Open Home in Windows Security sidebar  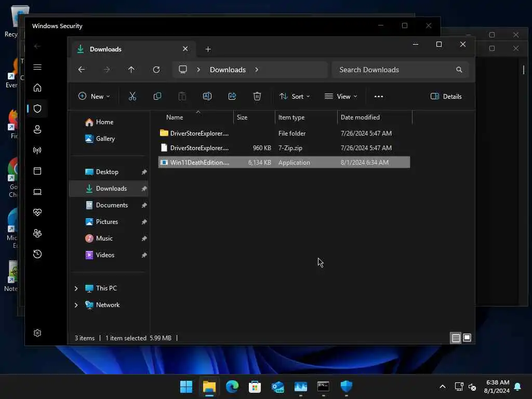[37, 88]
